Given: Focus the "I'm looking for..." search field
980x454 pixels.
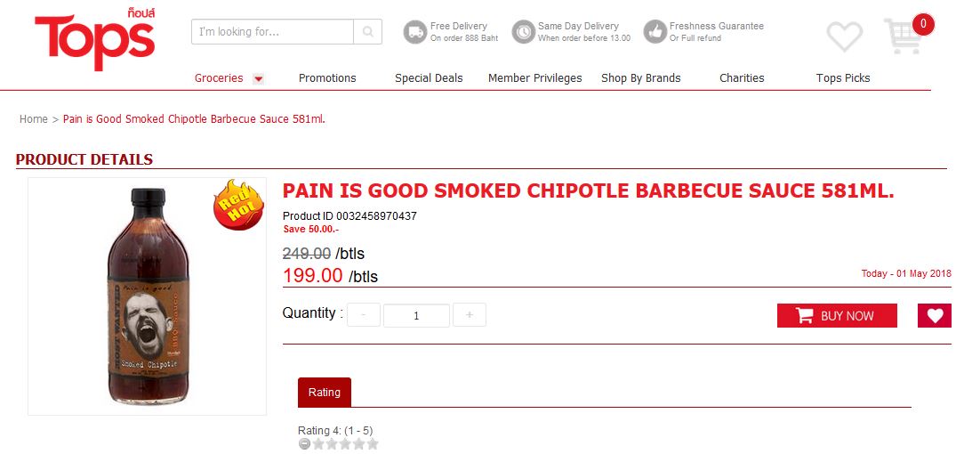Looking at the screenshot, I should coord(272,31).
